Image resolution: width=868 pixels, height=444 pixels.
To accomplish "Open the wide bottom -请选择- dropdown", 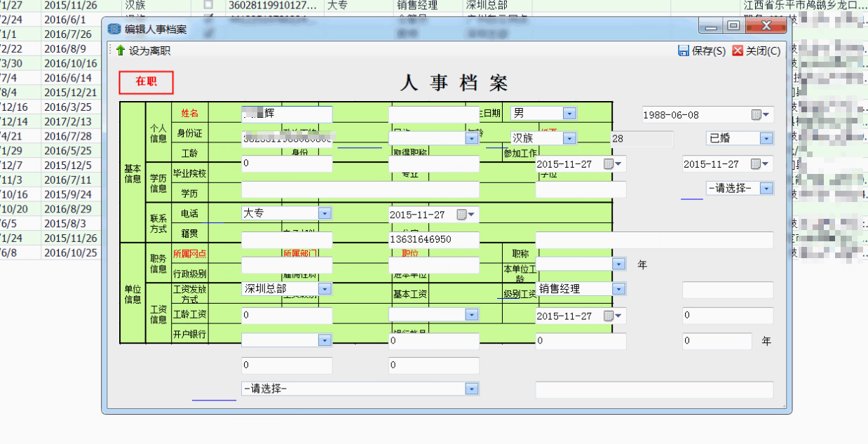I will click(x=472, y=389).
